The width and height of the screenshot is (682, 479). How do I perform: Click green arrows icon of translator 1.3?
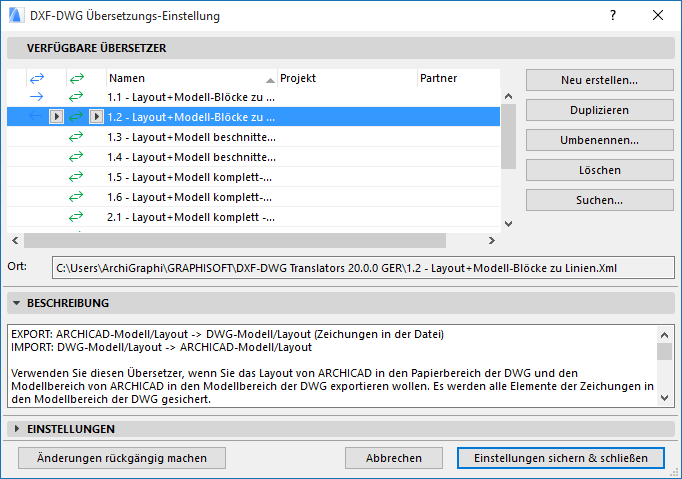[76, 137]
